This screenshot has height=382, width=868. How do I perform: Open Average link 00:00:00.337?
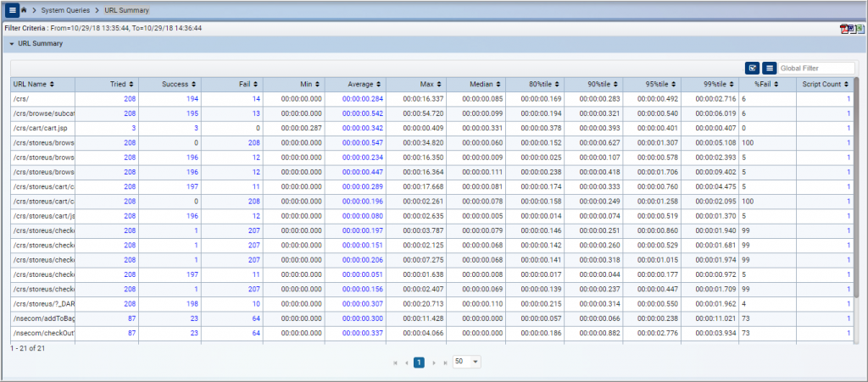point(363,333)
